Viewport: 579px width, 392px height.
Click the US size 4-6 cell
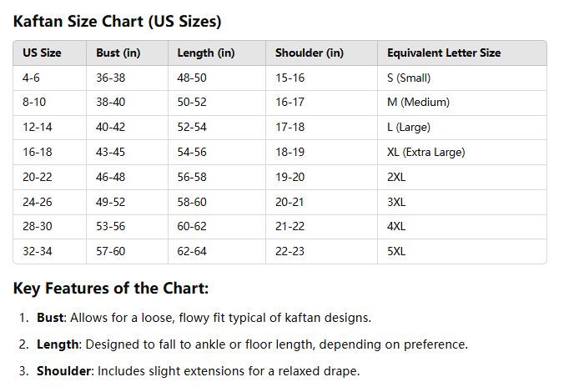click(x=33, y=78)
